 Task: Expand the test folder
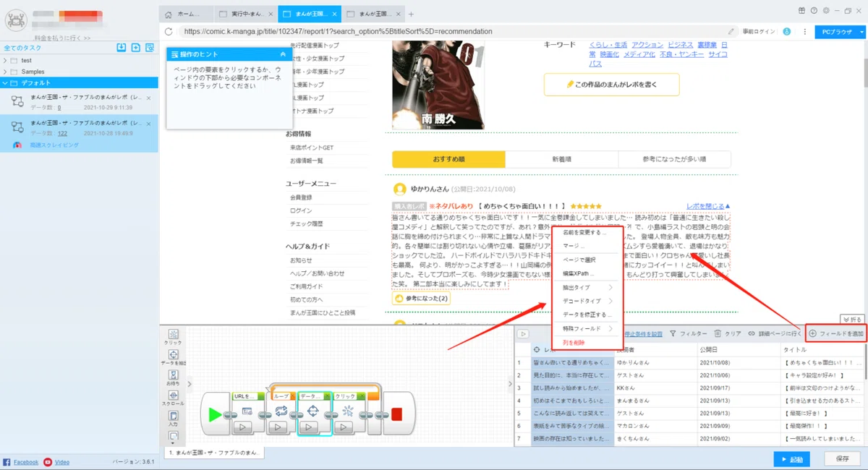[x=6, y=60]
